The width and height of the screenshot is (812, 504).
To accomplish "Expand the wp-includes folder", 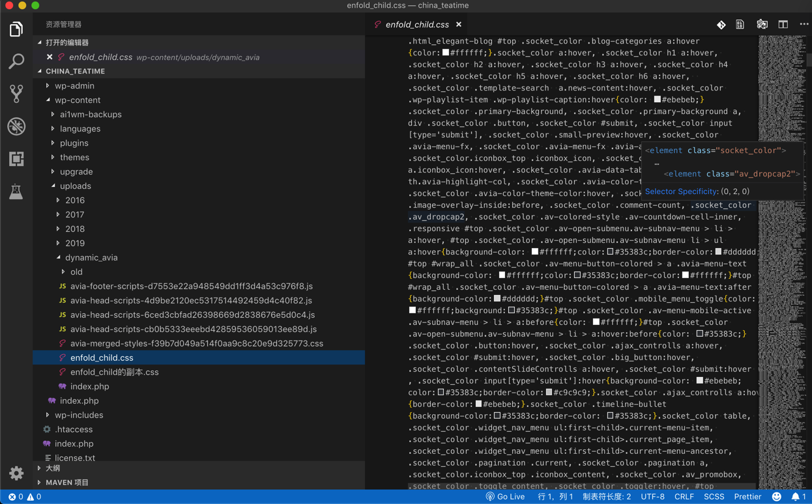I will [199, 415].
